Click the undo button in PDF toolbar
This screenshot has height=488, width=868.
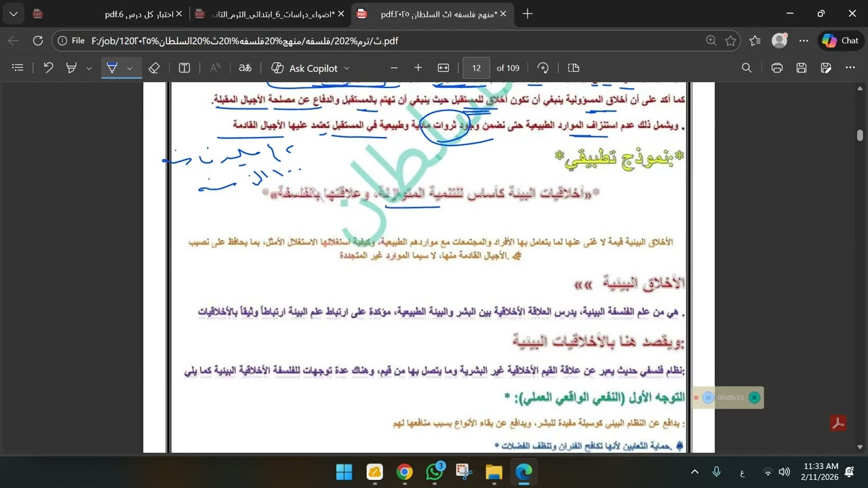[x=48, y=68]
